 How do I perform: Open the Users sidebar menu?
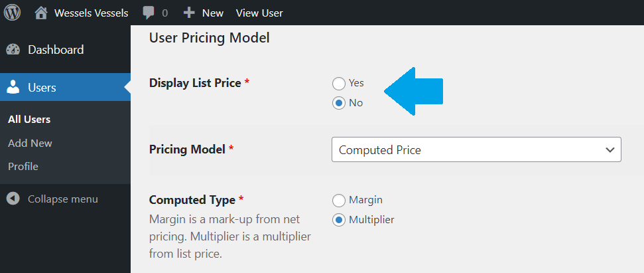coord(65,87)
